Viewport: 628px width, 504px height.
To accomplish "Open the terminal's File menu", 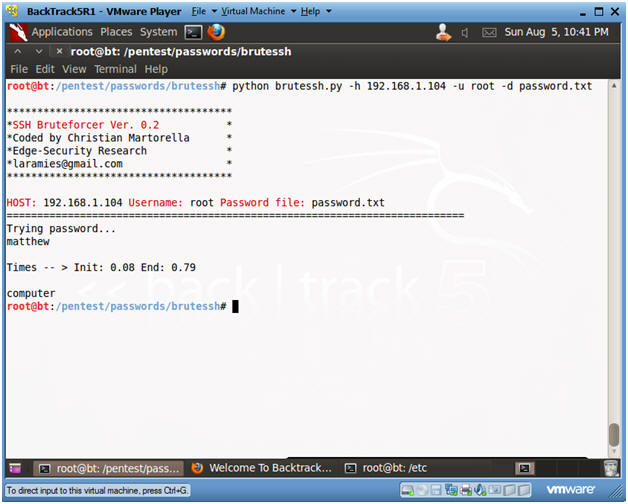I will coord(19,69).
